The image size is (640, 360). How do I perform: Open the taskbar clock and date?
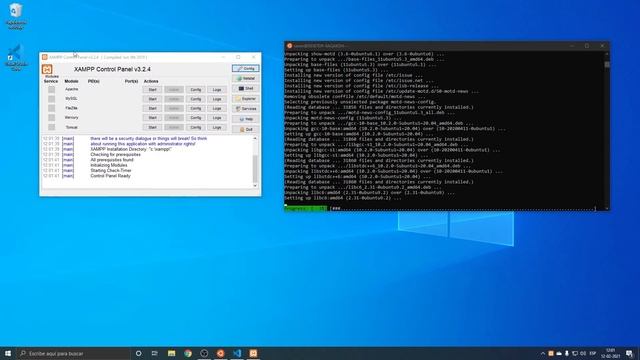pyautogui.click(x=611, y=353)
